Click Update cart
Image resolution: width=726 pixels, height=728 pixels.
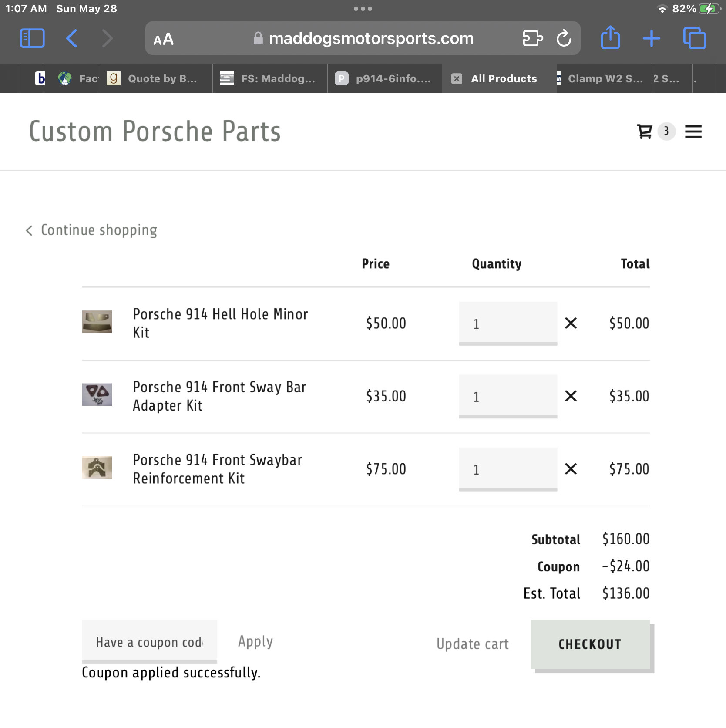click(472, 644)
